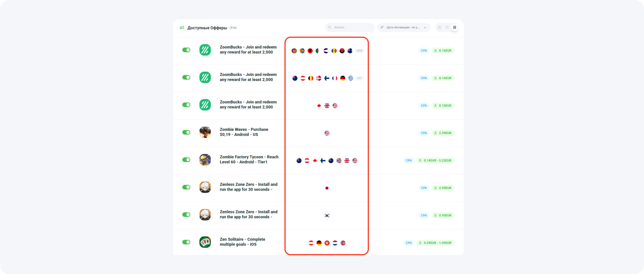This screenshot has width=644, height=274.
Task: Click the 2.39EUR payout badge
Action: [x=443, y=133]
